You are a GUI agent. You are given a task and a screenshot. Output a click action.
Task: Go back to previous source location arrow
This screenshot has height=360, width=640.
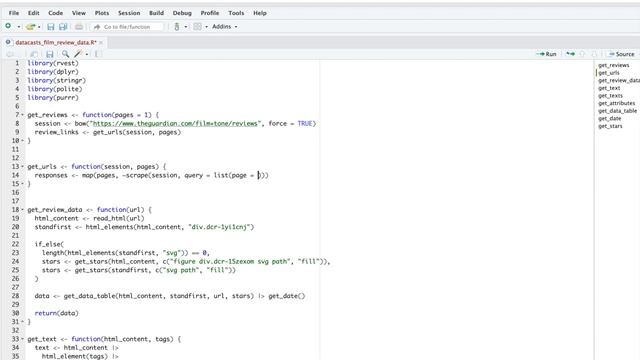[x=9, y=54]
